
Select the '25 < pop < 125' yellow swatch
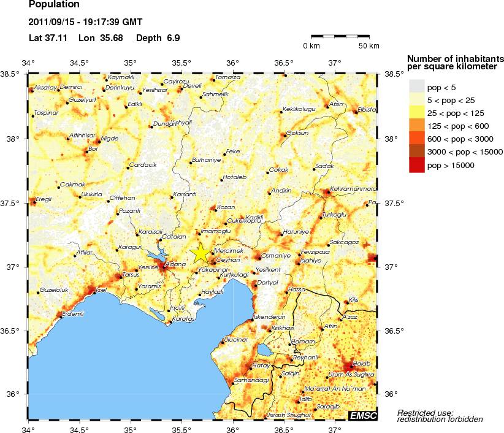pyautogui.click(x=417, y=113)
